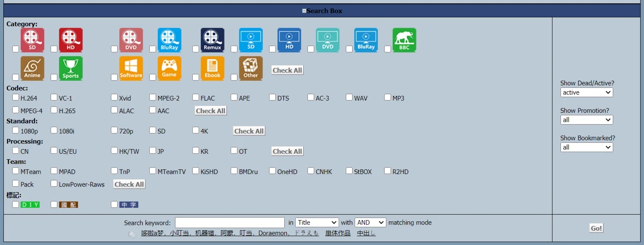Select the HK/TW processing checkbox

click(114, 151)
